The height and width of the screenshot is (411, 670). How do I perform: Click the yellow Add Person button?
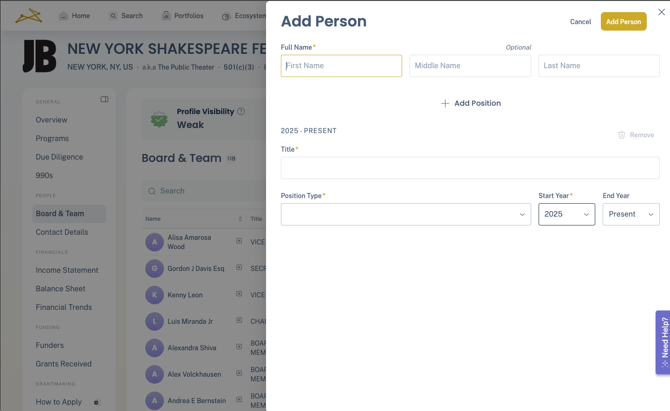pos(623,21)
